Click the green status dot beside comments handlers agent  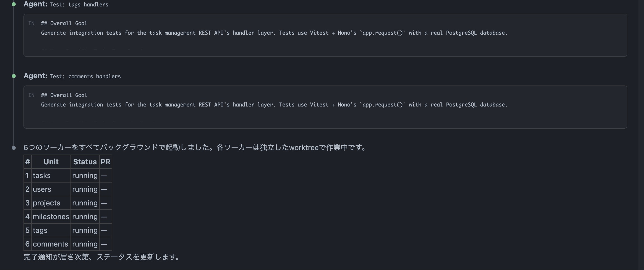[x=14, y=76]
